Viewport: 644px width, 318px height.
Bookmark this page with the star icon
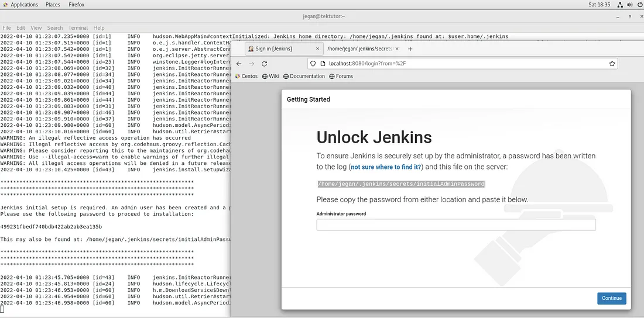612,64
